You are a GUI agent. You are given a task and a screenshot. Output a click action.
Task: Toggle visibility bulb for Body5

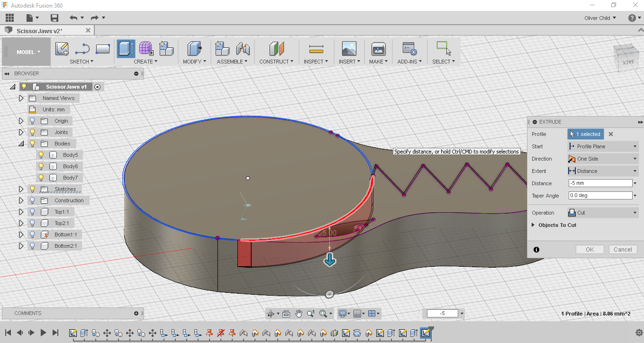point(41,155)
